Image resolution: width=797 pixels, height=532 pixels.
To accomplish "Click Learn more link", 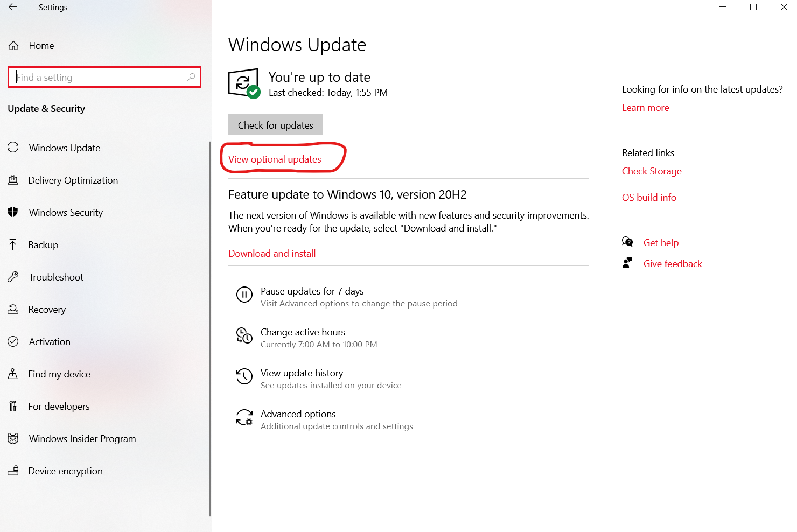I will coord(646,108).
